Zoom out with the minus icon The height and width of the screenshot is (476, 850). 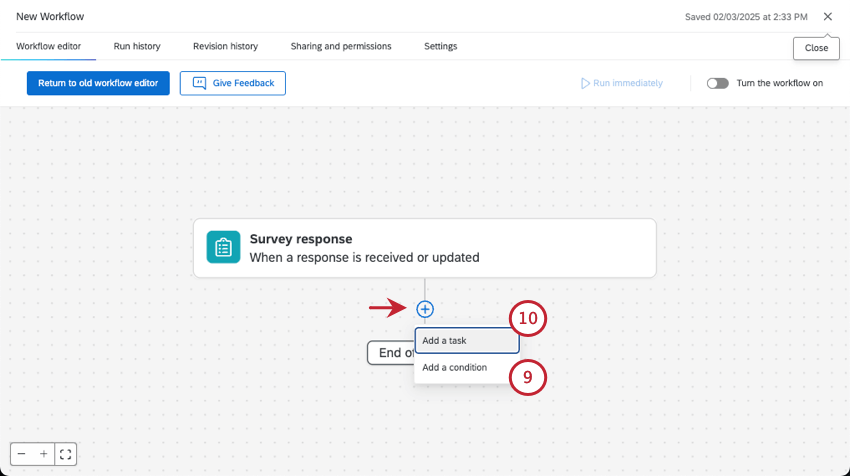click(x=22, y=454)
